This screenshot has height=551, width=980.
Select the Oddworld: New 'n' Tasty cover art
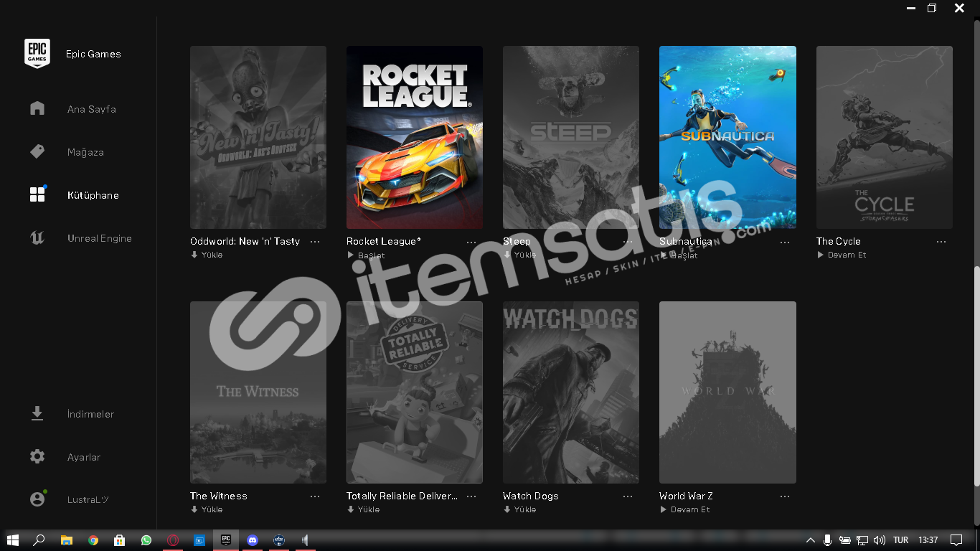(x=258, y=138)
